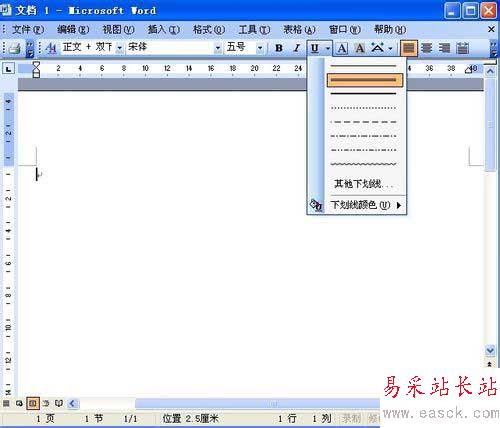Open the 工具 menu
The height and width of the screenshot is (428, 500).
(254, 30)
